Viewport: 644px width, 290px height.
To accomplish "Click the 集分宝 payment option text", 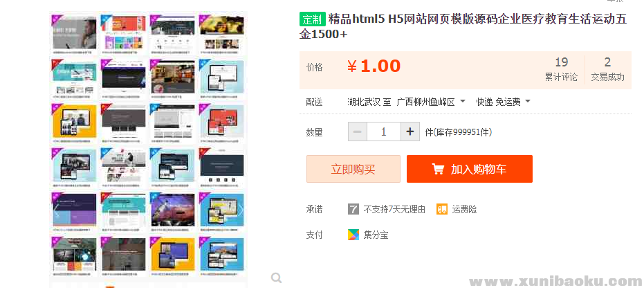I will point(376,235).
